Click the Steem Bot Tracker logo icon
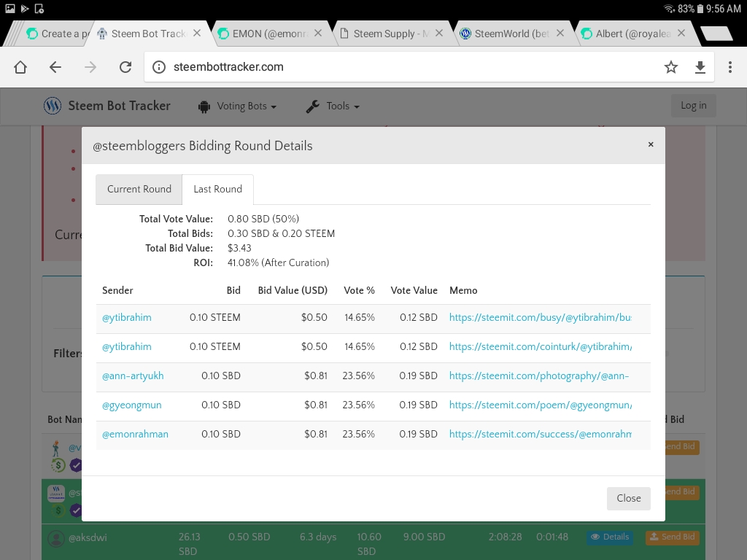This screenshot has height=560, width=747. (53, 106)
